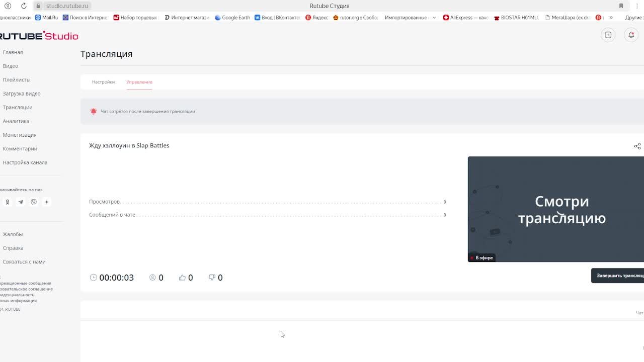Click the viewers count icon
This screenshot has width=644, height=362.
point(152,278)
